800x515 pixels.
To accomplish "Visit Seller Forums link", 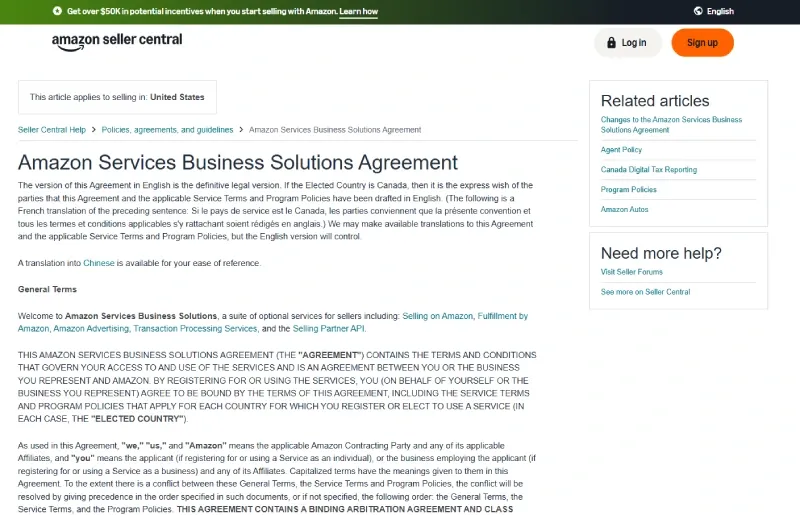I will tap(632, 272).
